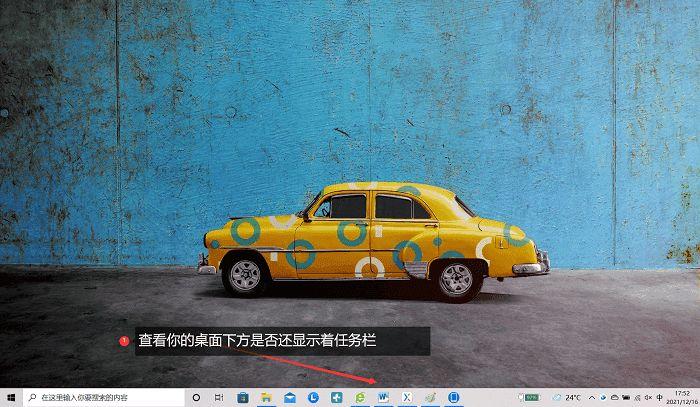This screenshot has width=700, height=407.
Task: Open the blue clock app icon
Action: point(313,397)
